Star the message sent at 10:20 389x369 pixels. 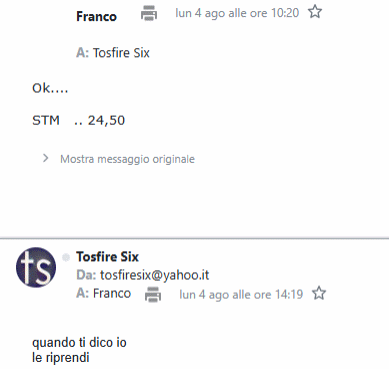pyautogui.click(x=315, y=12)
